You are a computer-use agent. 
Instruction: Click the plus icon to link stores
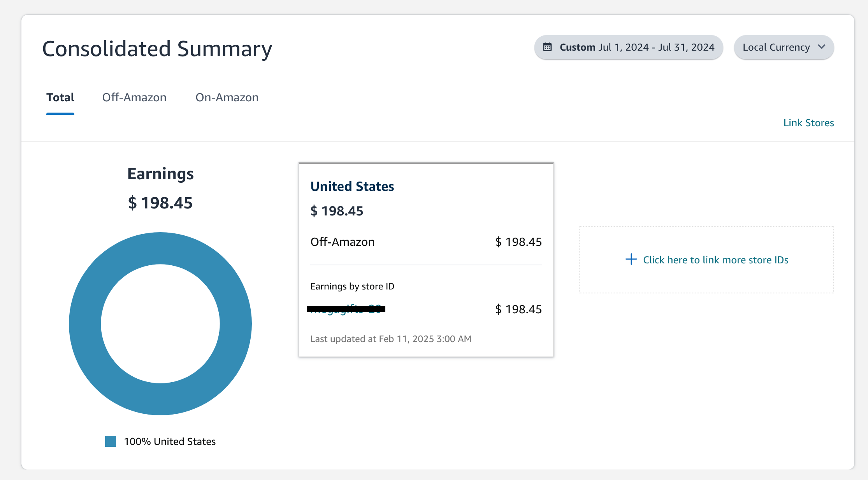(x=631, y=259)
